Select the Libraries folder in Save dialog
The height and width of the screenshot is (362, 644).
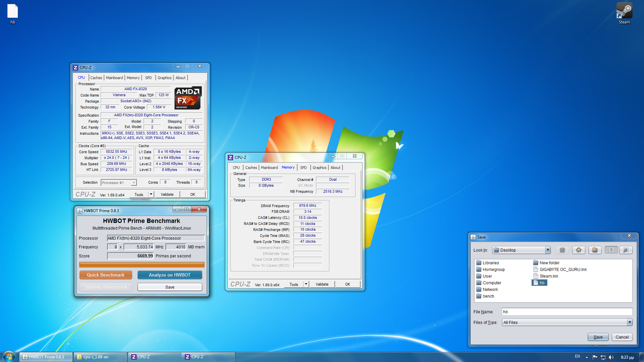click(x=488, y=263)
